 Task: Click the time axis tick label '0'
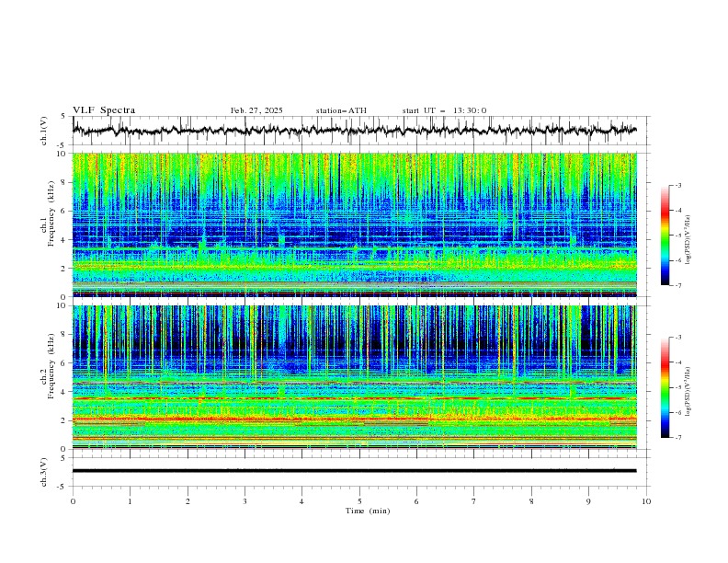point(73,501)
